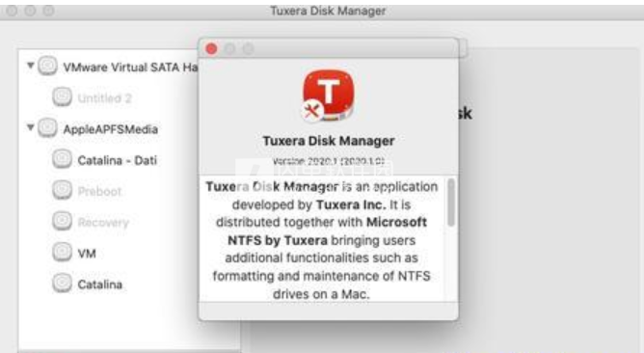The width and height of the screenshot is (644, 353).
Task: Collapse the VMware Virtual SATA disk tree
Action: [x=30, y=66]
